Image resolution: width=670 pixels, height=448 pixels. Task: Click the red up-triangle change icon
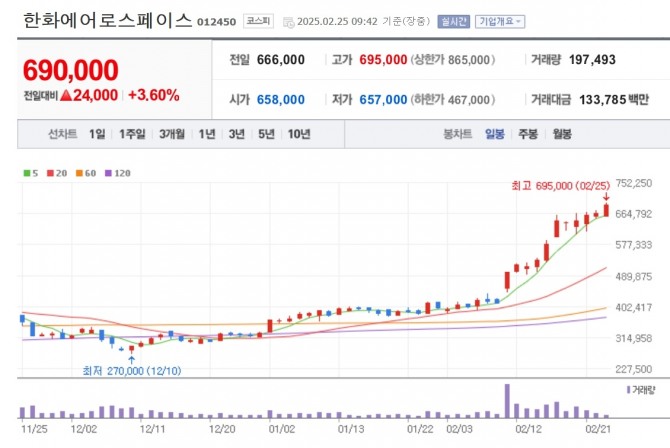66,95
